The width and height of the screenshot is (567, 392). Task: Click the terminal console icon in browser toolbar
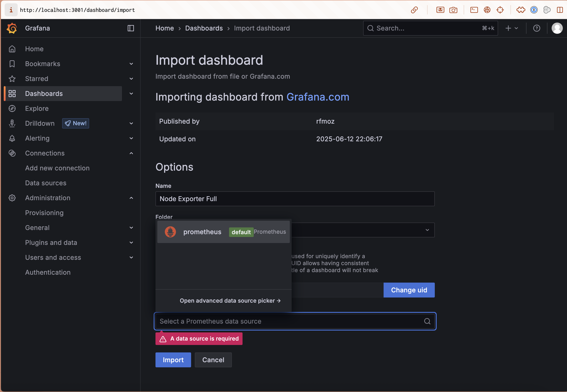click(474, 10)
